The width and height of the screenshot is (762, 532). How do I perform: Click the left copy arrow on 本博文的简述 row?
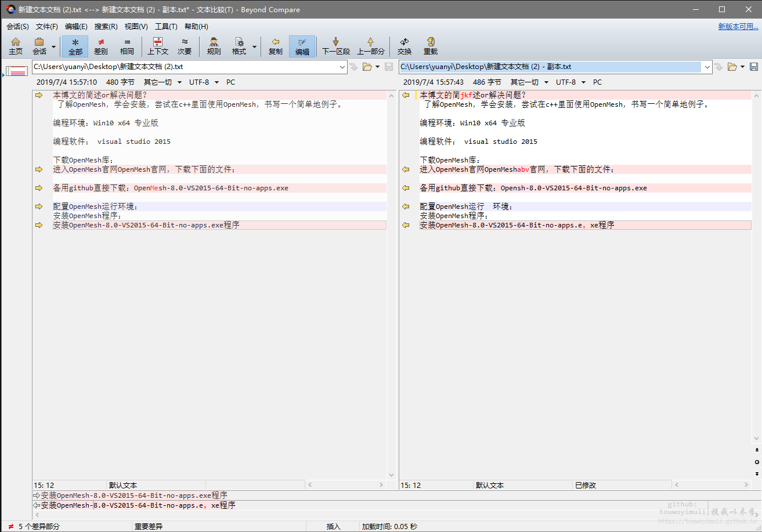click(x=39, y=95)
